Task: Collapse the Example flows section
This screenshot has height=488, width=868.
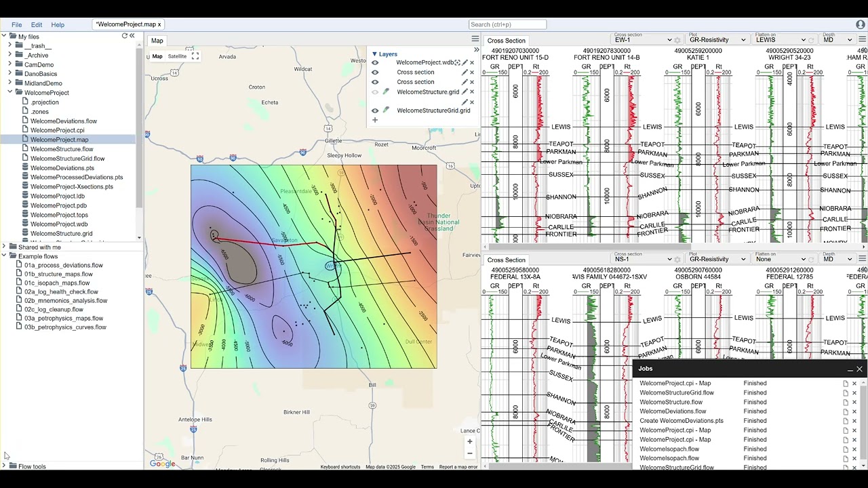Action: pos(4,256)
